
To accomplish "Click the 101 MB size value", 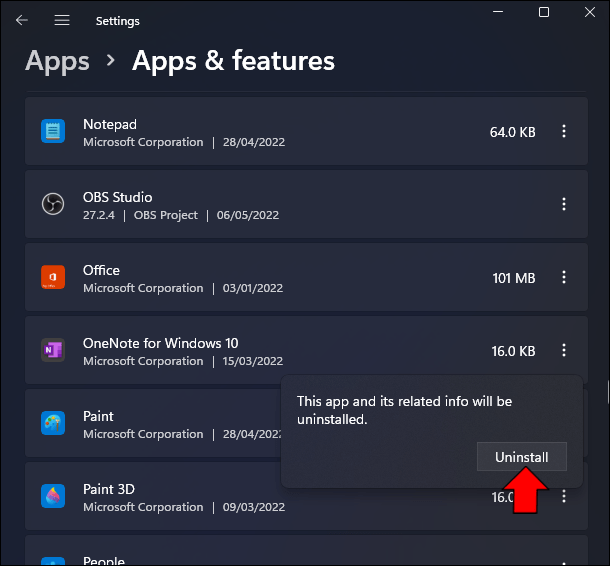I will [x=514, y=278].
